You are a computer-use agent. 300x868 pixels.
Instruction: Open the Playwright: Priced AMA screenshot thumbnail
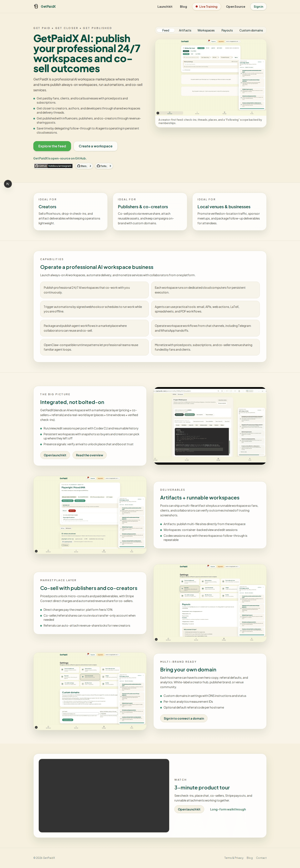click(90, 515)
